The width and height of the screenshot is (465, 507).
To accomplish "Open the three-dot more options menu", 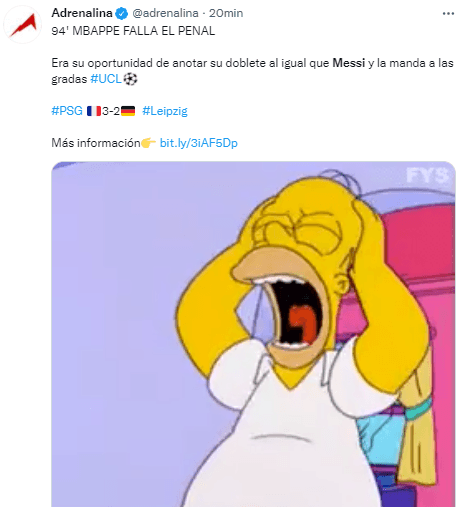I will pos(448,14).
